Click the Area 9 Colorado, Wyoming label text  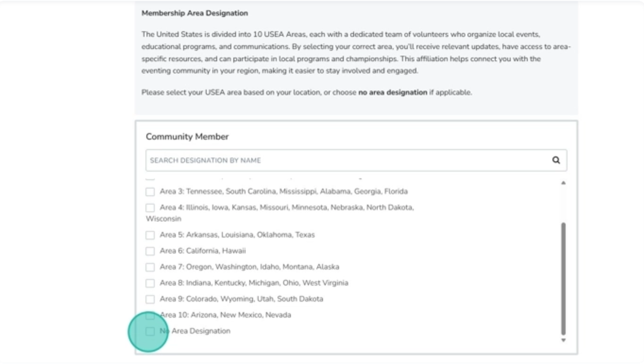(241, 299)
